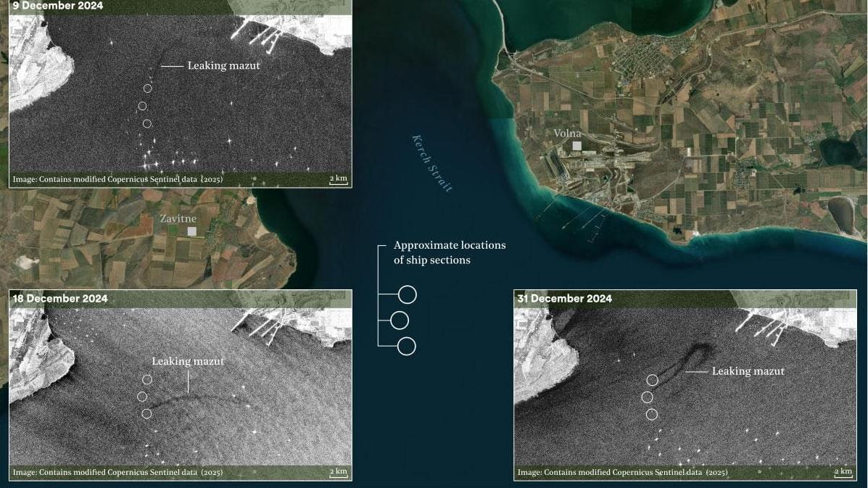Screen dimensions: 868x488
Task: Click the top ship-section circle in 31 December panel
Action: (x=653, y=380)
